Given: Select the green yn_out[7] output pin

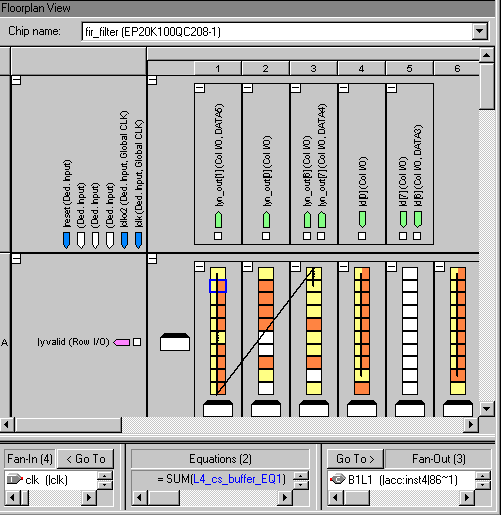Looking at the screenshot, I should coord(321,220).
